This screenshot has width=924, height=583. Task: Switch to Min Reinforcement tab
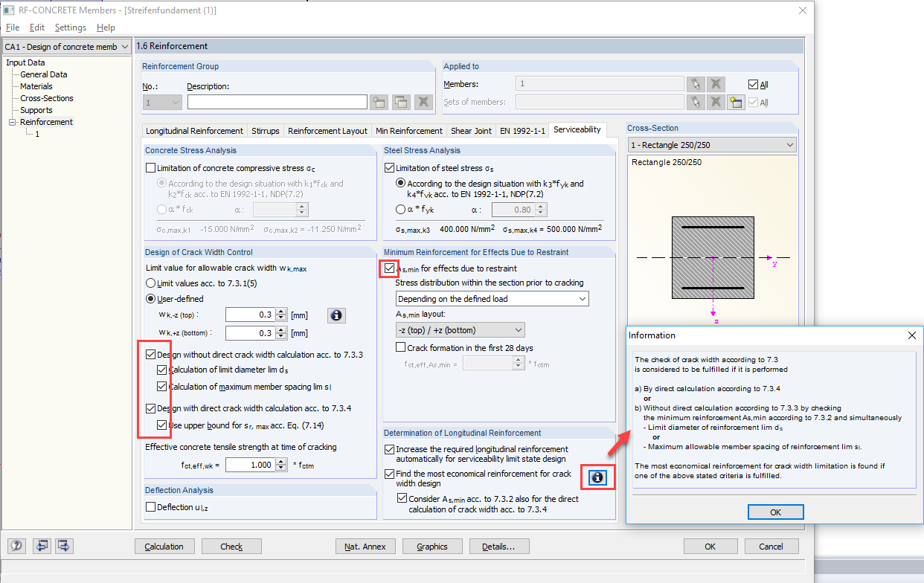tap(408, 131)
